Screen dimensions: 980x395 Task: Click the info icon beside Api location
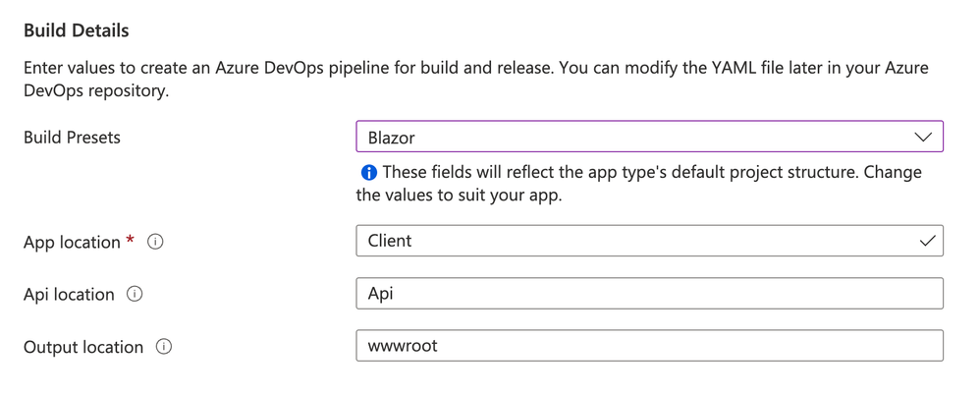tap(136, 294)
